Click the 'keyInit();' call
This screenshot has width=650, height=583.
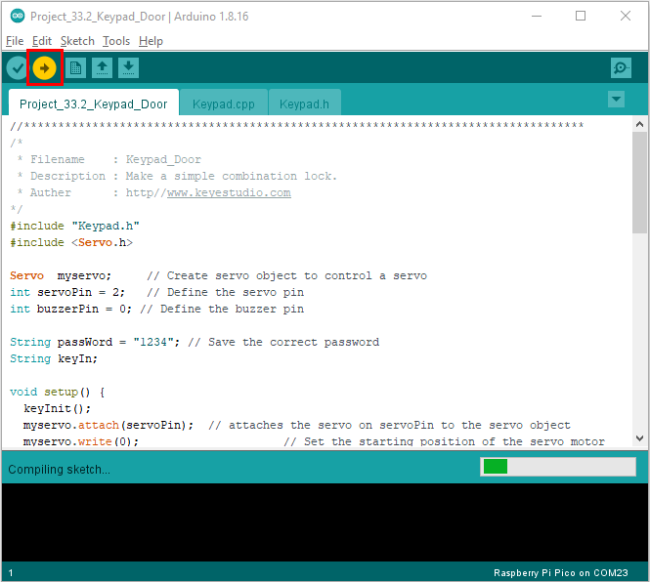(57, 408)
